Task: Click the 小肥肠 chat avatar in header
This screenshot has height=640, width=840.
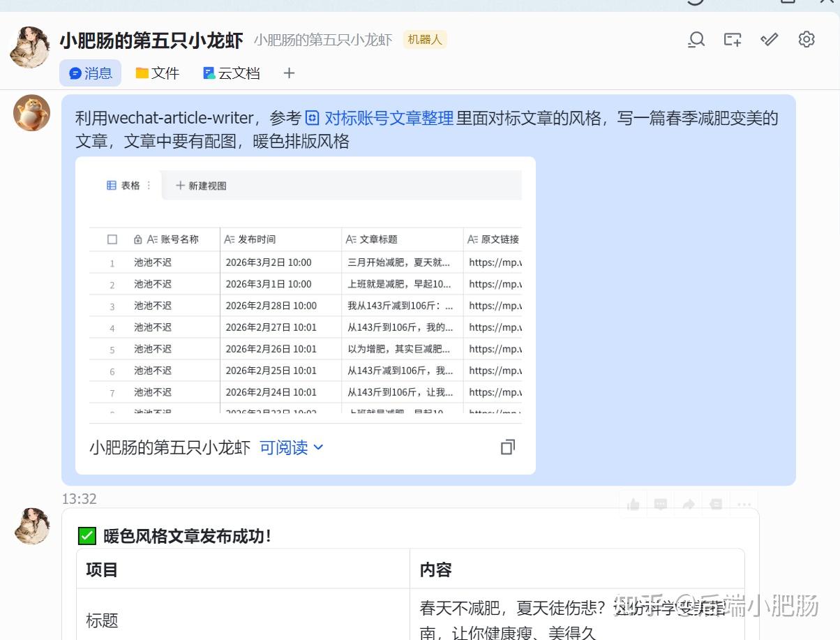Action: [30, 47]
